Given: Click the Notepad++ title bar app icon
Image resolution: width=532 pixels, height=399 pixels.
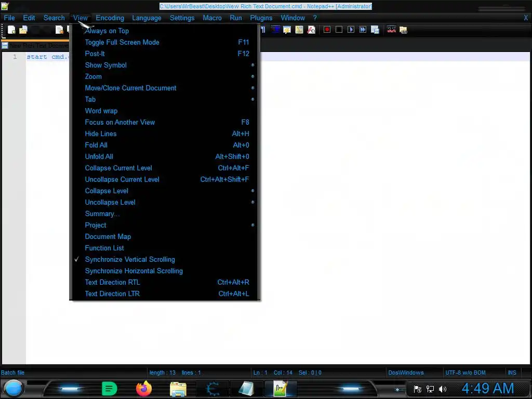Looking at the screenshot, I should 4,6.
